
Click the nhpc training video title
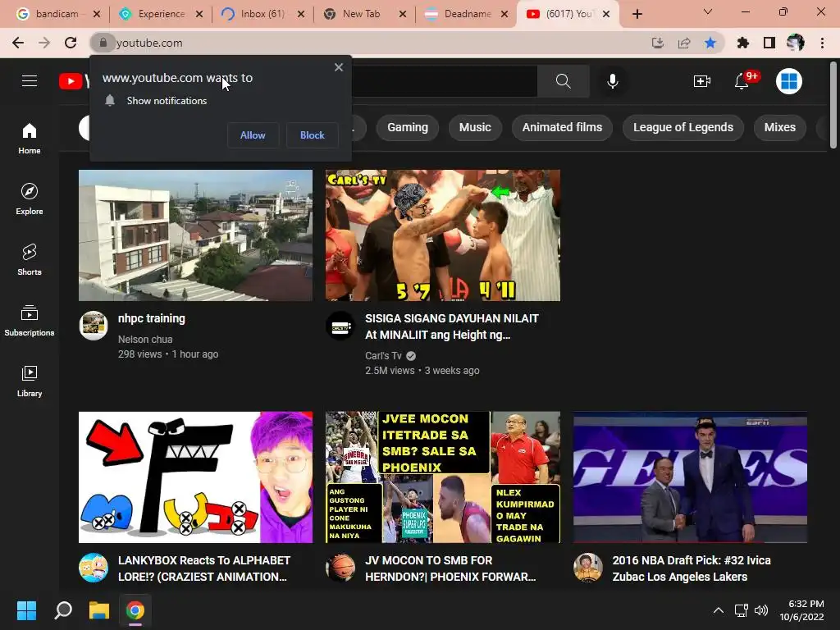click(x=152, y=318)
